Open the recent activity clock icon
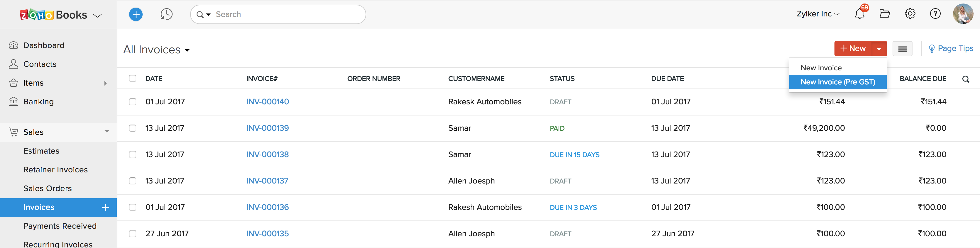The height and width of the screenshot is (248, 980). click(166, 14)
